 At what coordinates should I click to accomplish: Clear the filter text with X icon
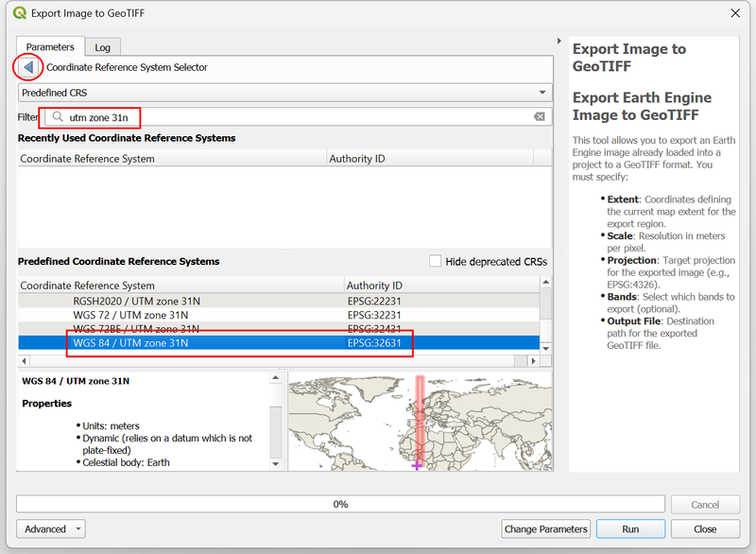[539, 117]
